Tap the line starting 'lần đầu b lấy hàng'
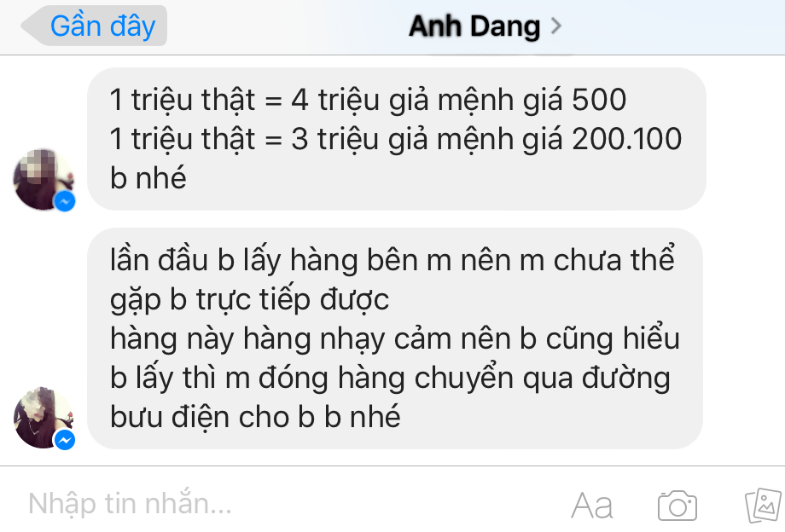 pyautogui.click(x=392, y=260)
